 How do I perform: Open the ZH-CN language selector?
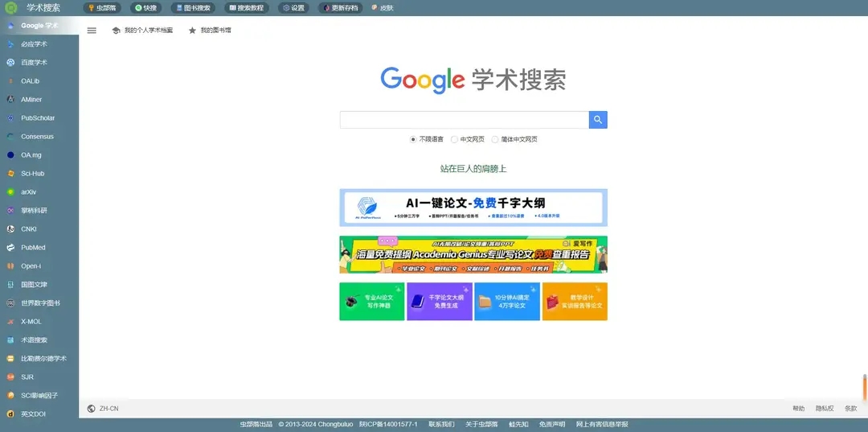[103, 409]
